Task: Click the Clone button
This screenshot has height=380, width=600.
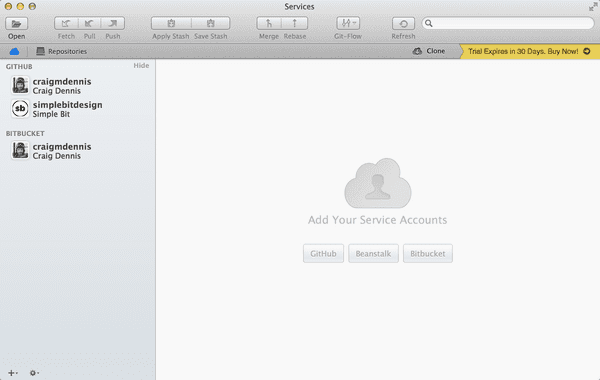Action: coord(429,51)
